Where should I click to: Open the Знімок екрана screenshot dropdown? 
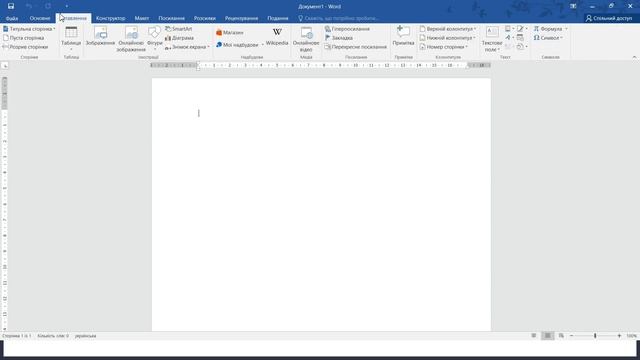click(x=187, y=47)
